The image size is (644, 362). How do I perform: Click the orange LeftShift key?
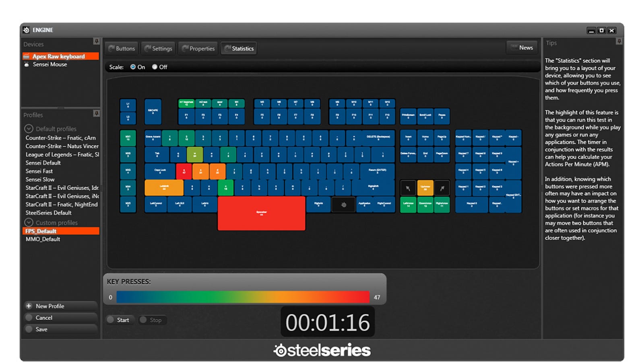coord(164,188)
